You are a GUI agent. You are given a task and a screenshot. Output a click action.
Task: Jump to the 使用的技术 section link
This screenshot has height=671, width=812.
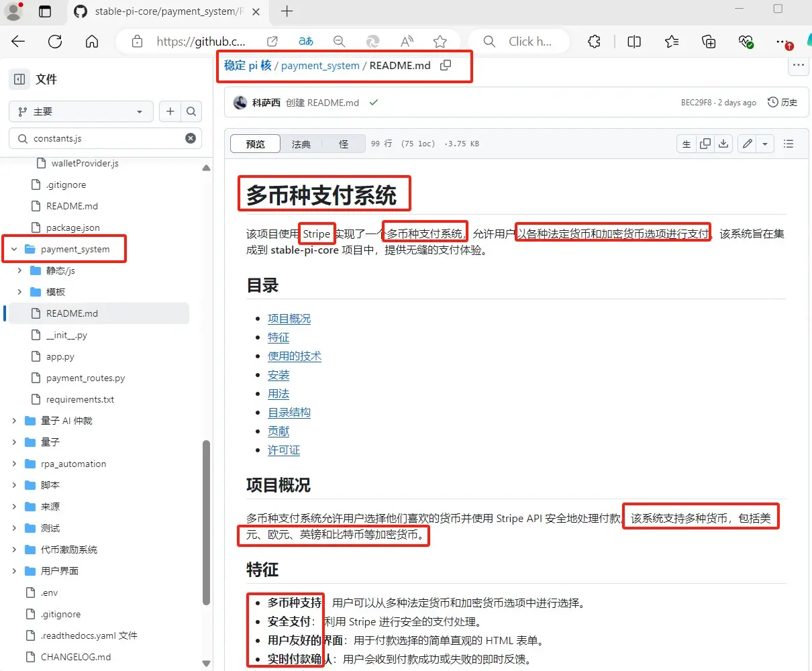click(x=295, y=356)
